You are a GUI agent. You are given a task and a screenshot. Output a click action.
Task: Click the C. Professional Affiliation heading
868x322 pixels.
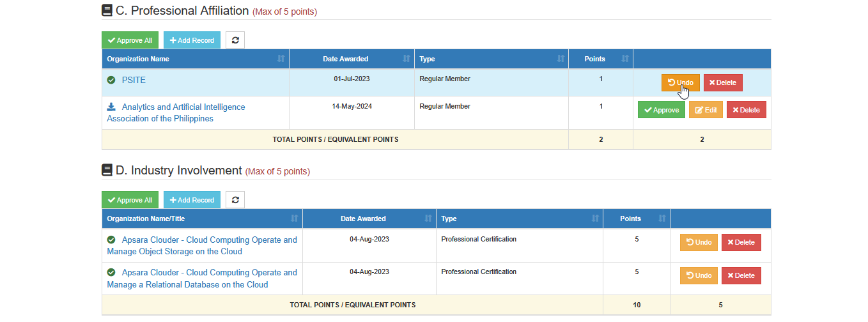click(182, 10)
